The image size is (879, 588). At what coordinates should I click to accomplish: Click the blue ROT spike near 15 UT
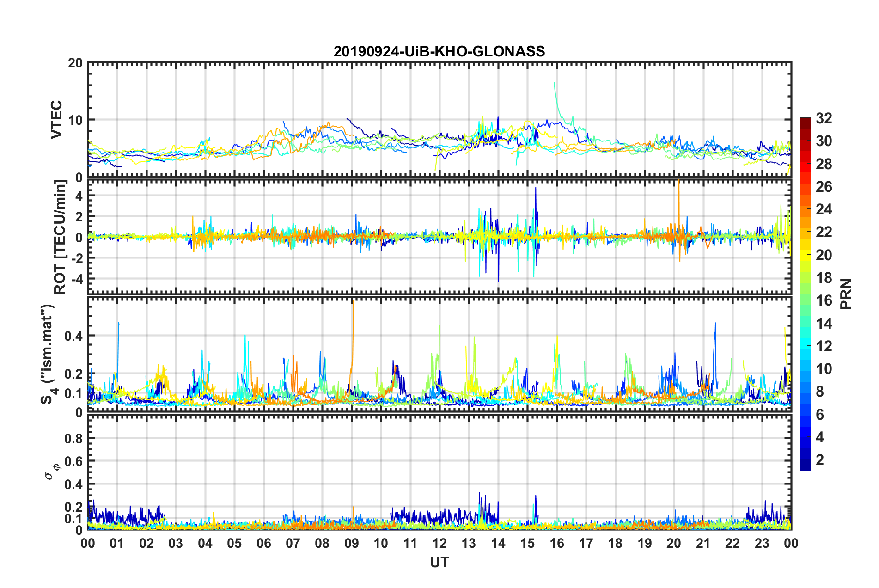536,222
